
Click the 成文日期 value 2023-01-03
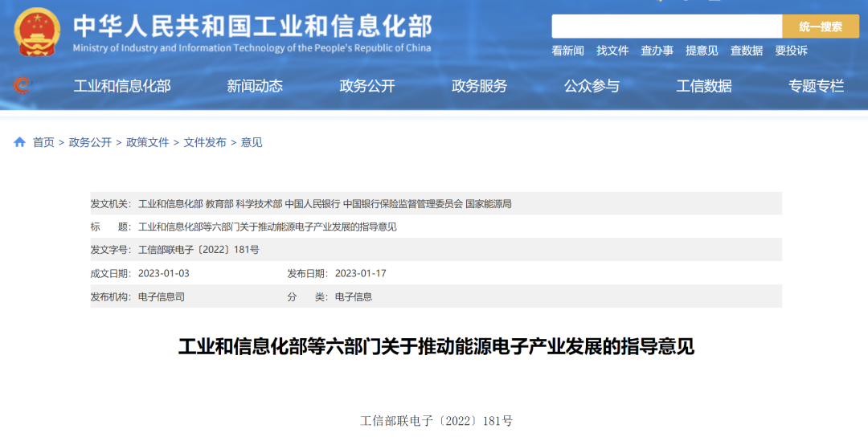click(x=164, y=274)
